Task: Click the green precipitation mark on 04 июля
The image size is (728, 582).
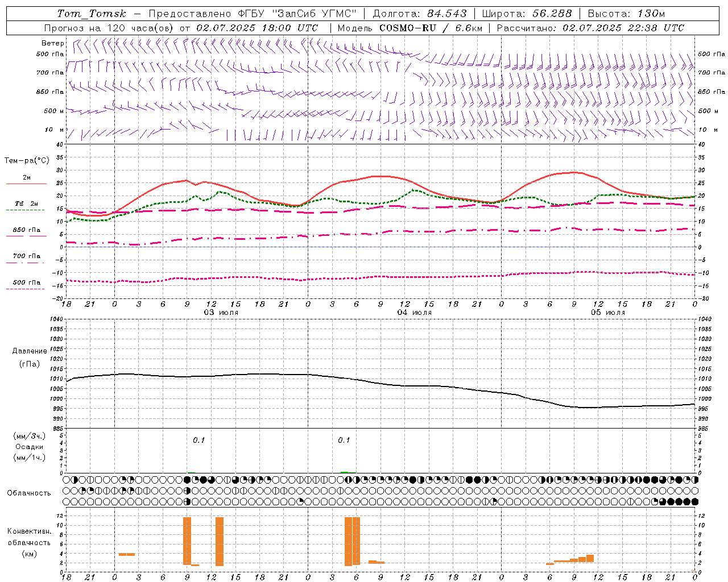Action: pyautogui.click(x=345, y=472)
